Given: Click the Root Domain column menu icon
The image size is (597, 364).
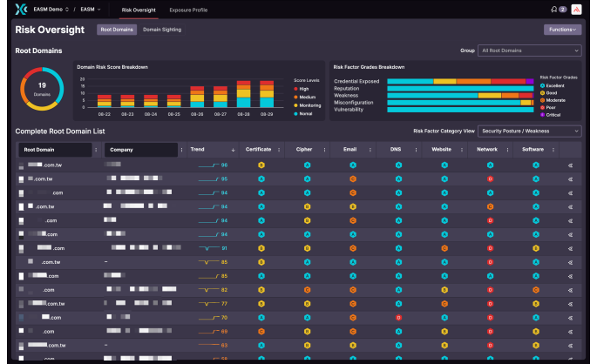Looking at the screenshot, I should coord(96,150).
